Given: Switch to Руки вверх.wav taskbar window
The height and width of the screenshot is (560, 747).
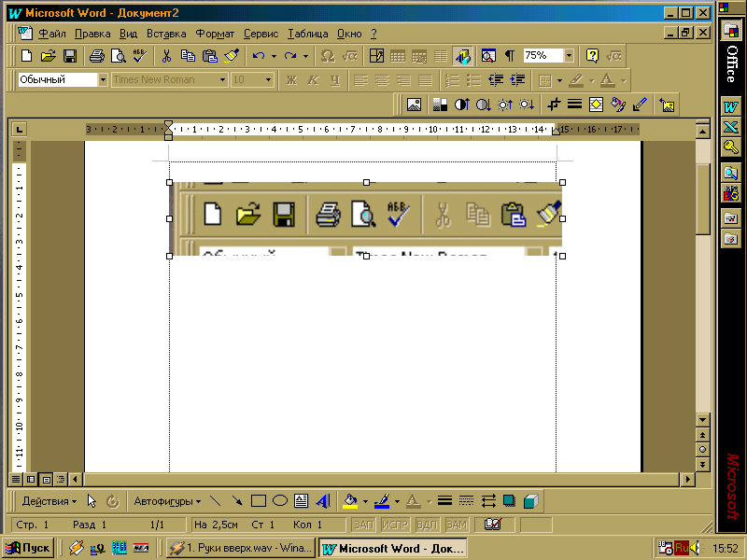Looking at the screenshot, I should point(241,548).
